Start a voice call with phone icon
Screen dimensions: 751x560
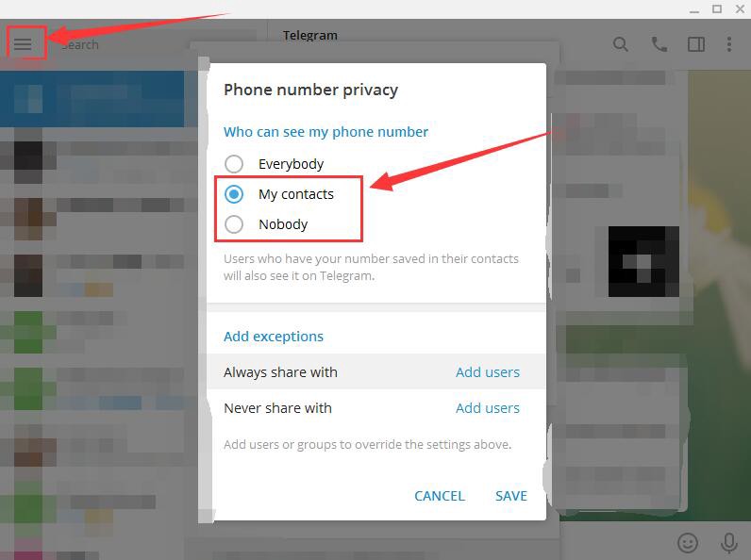pos(659,44)
